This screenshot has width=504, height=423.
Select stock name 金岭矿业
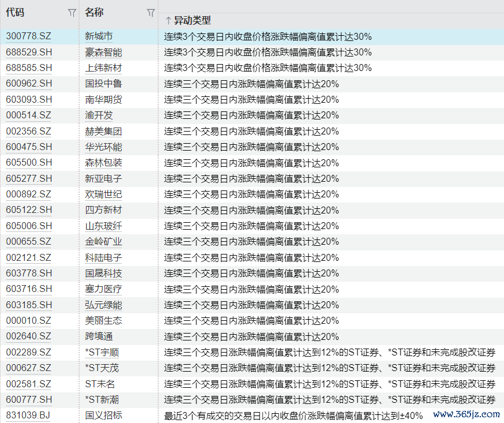coord(103,242)
